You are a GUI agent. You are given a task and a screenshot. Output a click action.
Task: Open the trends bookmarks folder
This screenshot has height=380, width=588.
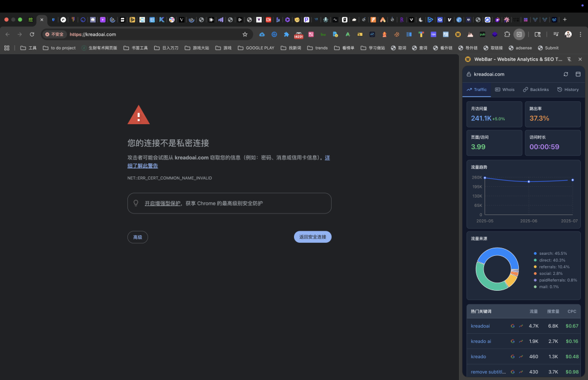pos(317,48)
